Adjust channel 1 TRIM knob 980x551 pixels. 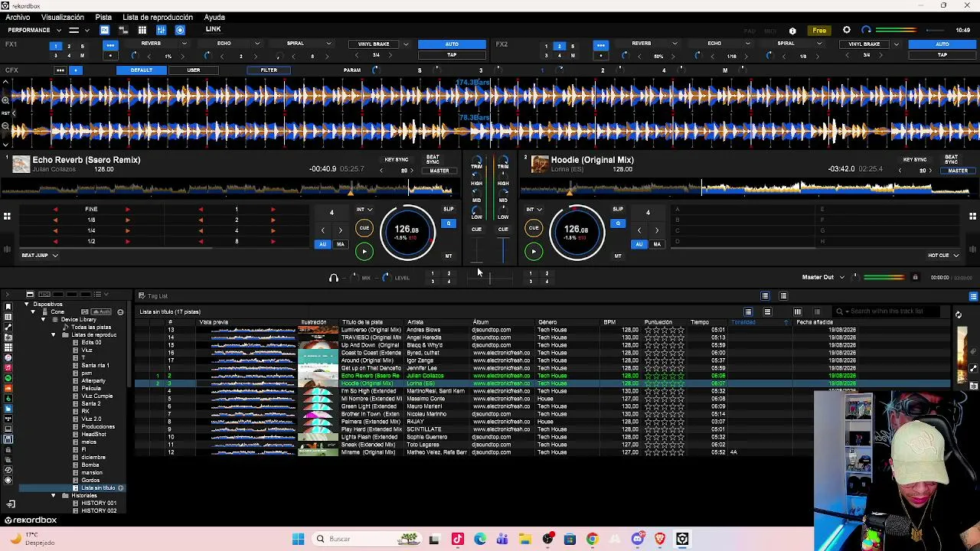point(477,160)
